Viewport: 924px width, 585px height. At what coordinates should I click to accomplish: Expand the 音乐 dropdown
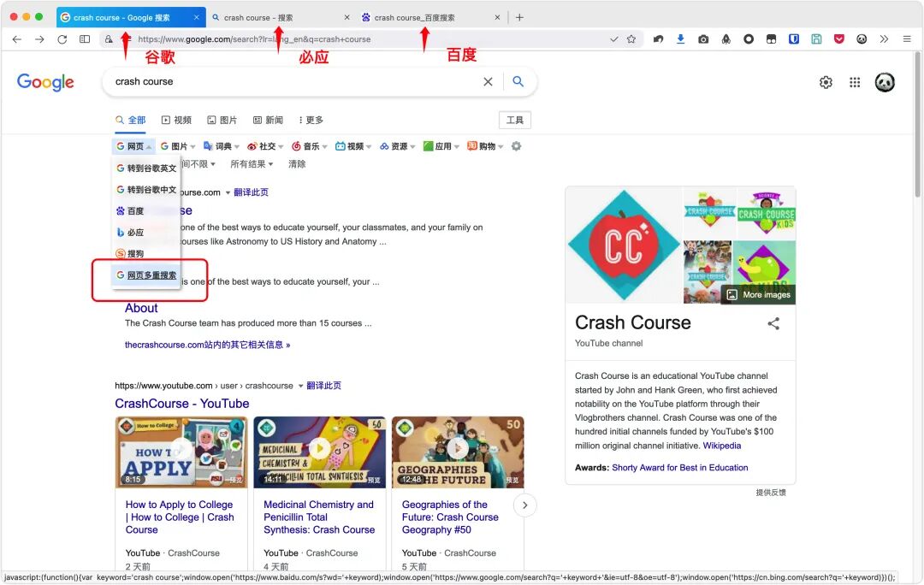[310, 146]
